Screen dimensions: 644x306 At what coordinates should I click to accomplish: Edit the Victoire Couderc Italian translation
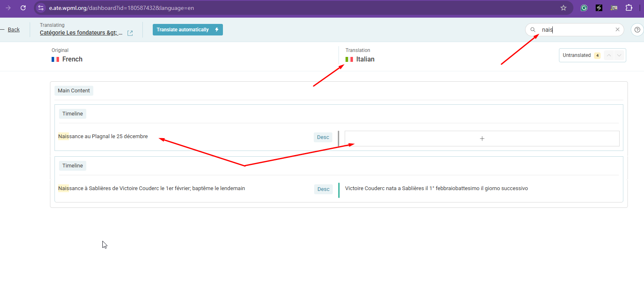436,188
